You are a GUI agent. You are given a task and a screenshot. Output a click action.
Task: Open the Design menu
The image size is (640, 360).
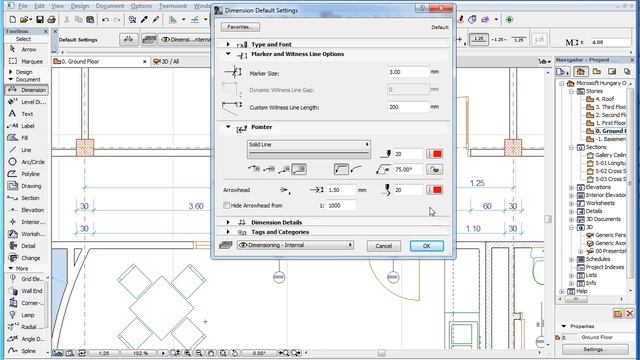click(x=80, y=6)
